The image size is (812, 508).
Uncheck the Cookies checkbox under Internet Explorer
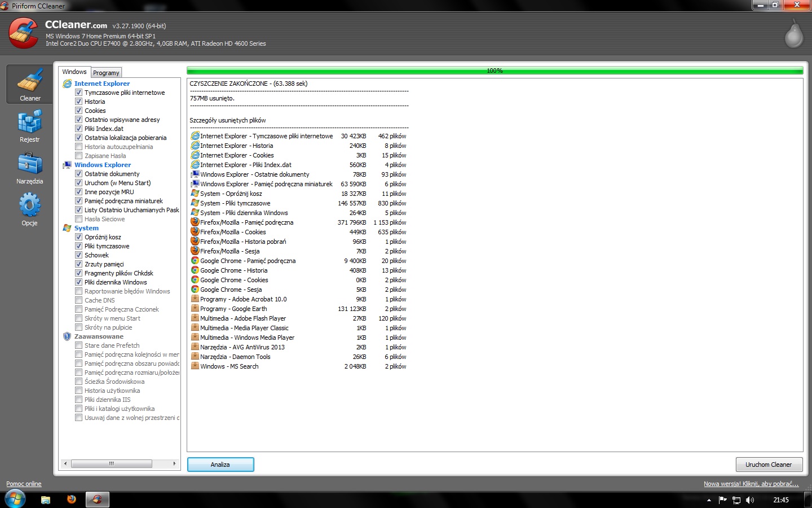pos(79,111)
